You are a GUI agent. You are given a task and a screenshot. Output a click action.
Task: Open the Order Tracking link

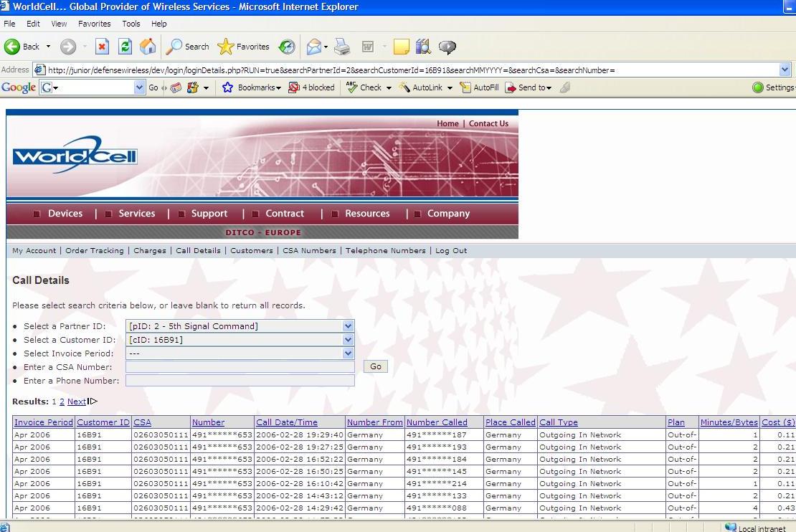click(x=95, y=250)
